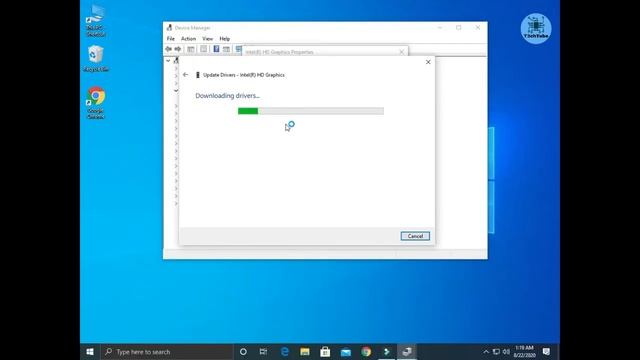Open the Recycle Bin desktop icon
The width and height of the screenshot is (640, 360).
click(96, 59)
